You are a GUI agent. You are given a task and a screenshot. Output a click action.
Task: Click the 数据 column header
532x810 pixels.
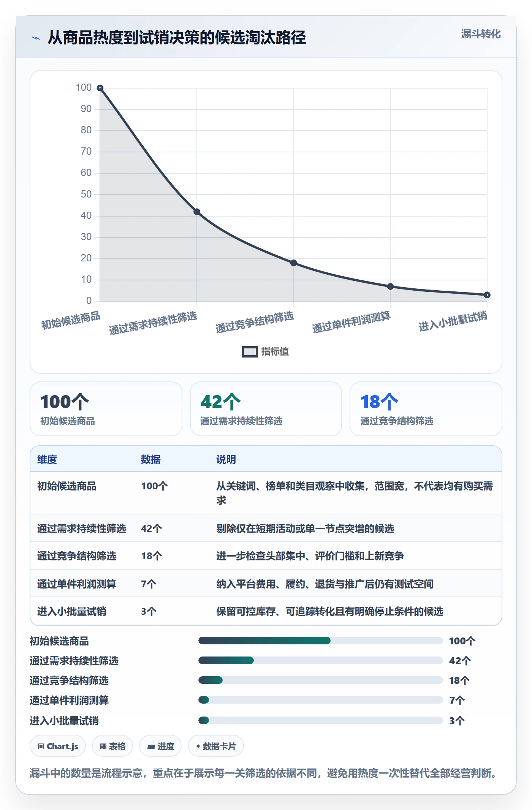151,459
